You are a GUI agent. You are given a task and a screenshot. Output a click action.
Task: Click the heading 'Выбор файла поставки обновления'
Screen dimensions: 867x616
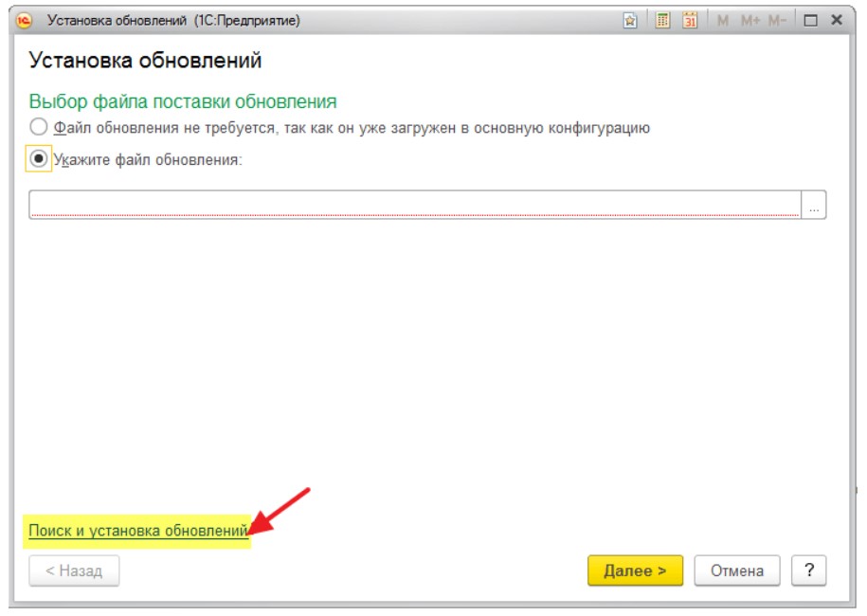[x=183, y=101]
